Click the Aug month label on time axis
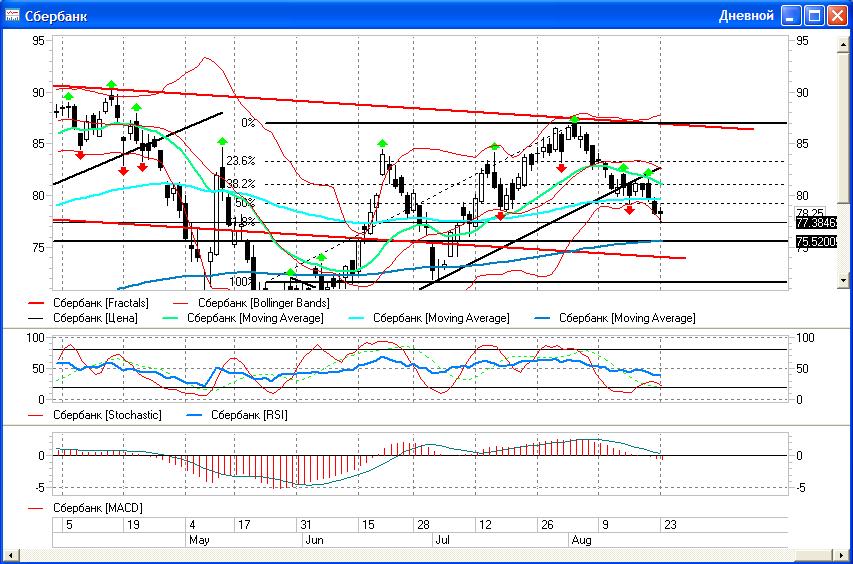Screen dimensions: 853x564 (582, 540)
